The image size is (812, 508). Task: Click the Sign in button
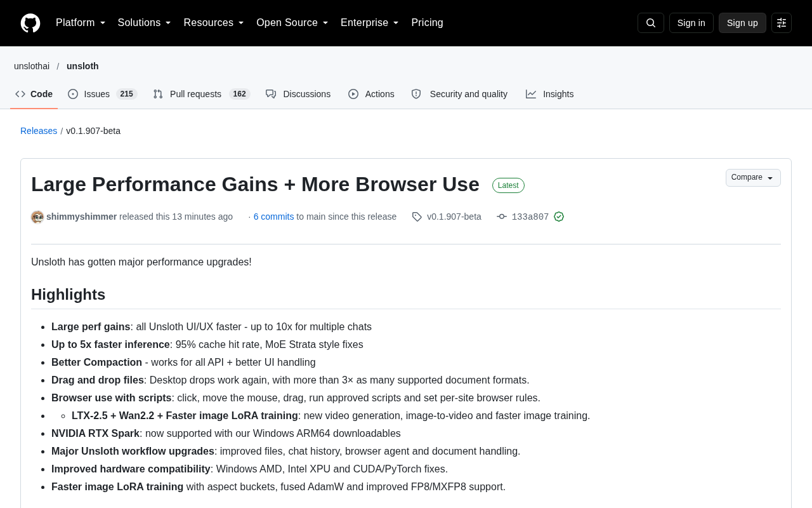click(x=691, y=23)
